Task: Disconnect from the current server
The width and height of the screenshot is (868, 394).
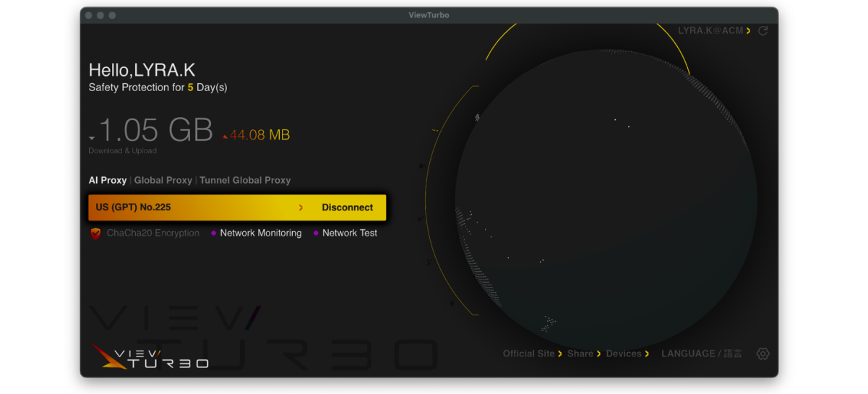Action: (x=348, y=207)
